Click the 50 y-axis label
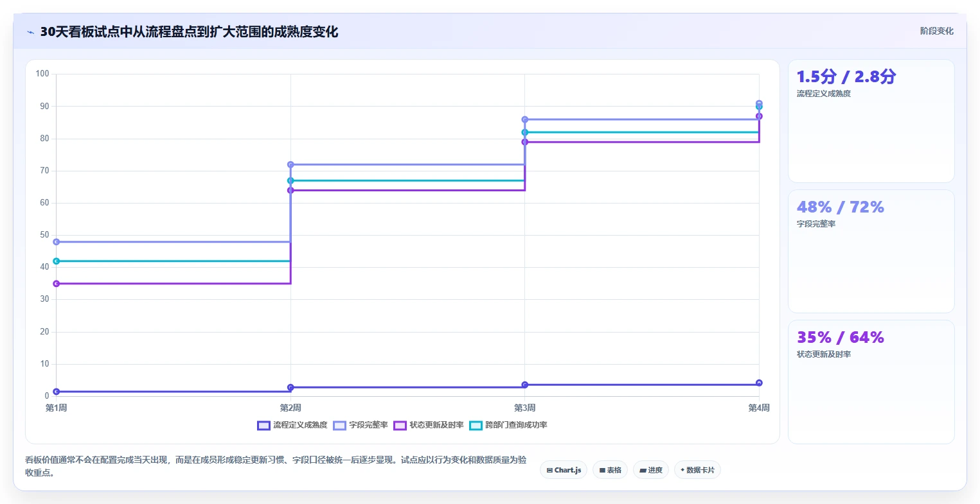 click(x=44, y=235)
